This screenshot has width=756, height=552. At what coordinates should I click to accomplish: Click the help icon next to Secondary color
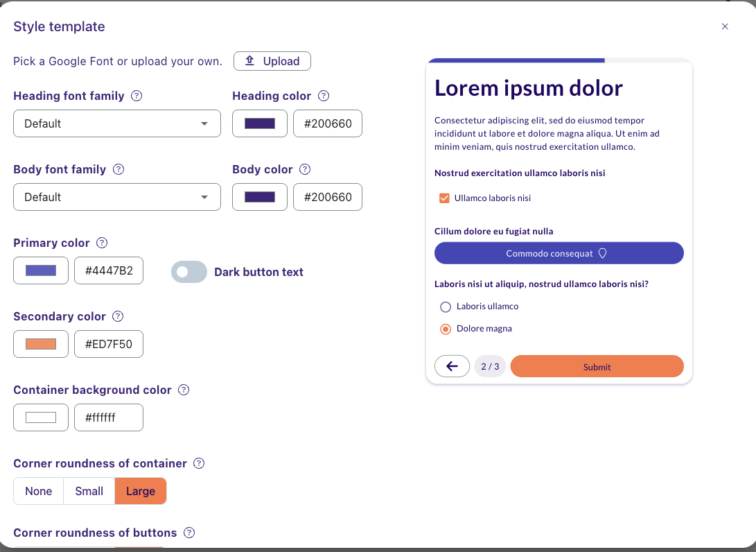pos(118,316)
